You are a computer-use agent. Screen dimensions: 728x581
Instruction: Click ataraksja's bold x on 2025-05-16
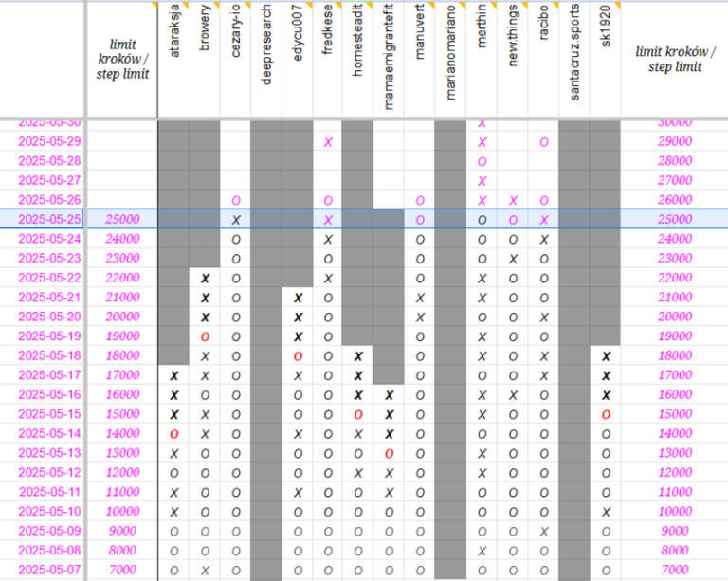click(174, 395)
